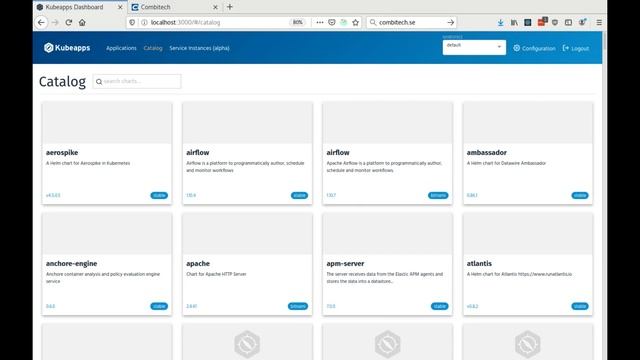Screen dimensions: 640x360
Task: Open tracking protection shield in address bar
Action: [x=132, y=22]
